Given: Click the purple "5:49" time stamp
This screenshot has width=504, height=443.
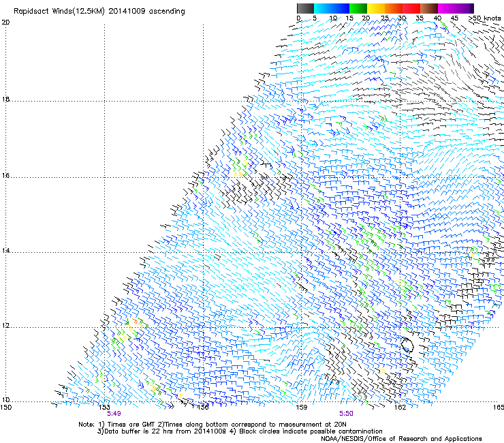Looking at the screenshot, I should point(114,414).
